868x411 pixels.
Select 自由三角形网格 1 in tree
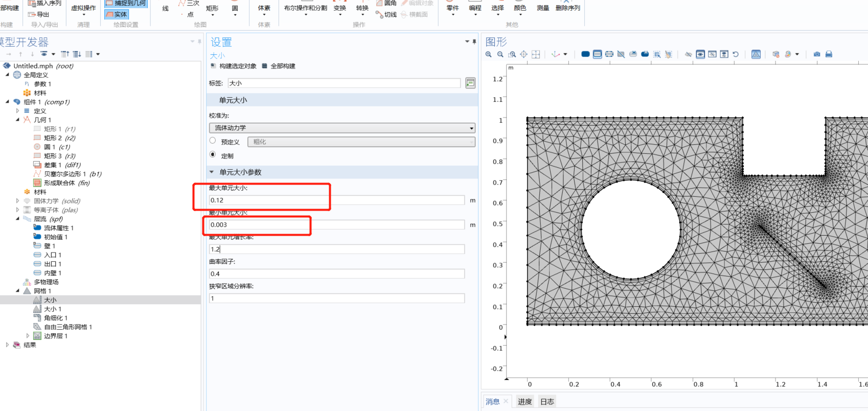pos(62,327)
